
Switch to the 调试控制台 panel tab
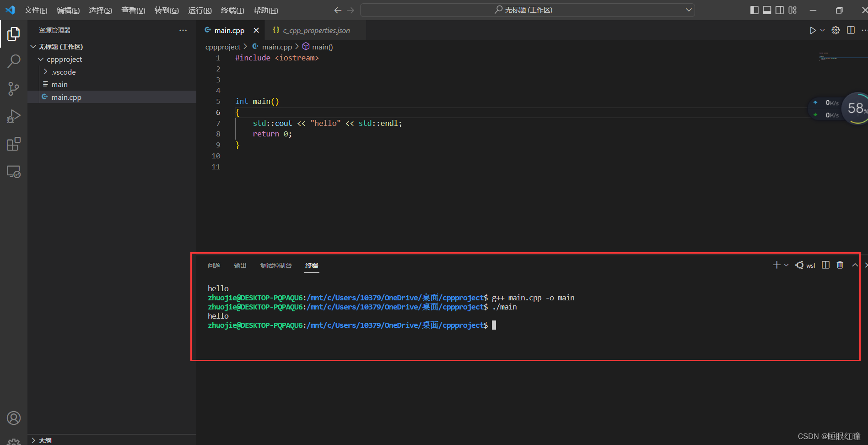(x=276, y=266)
